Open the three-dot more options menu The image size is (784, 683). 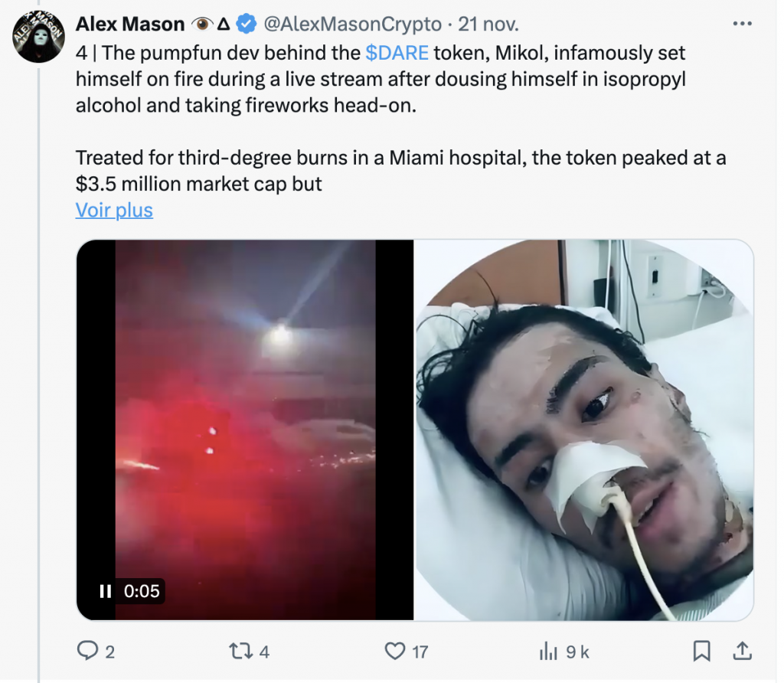[x=742, y=24]
